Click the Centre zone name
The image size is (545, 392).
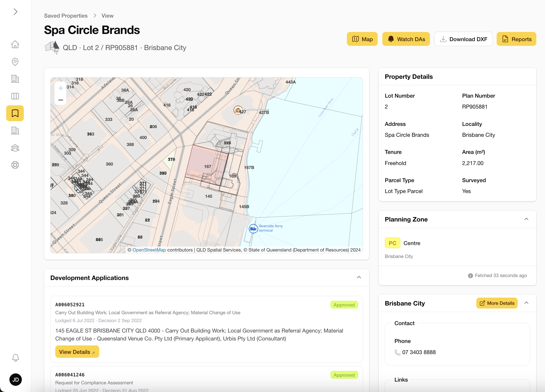pos(412,243)
